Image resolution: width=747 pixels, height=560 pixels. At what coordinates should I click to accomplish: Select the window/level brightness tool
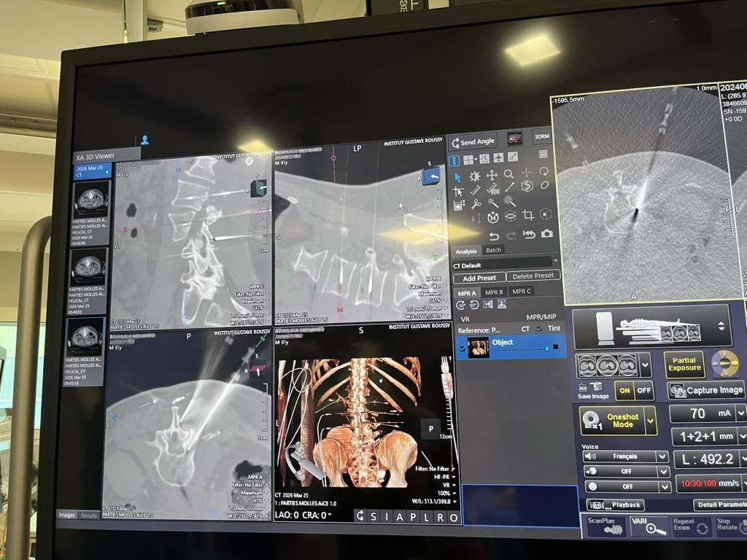(474, 176)
